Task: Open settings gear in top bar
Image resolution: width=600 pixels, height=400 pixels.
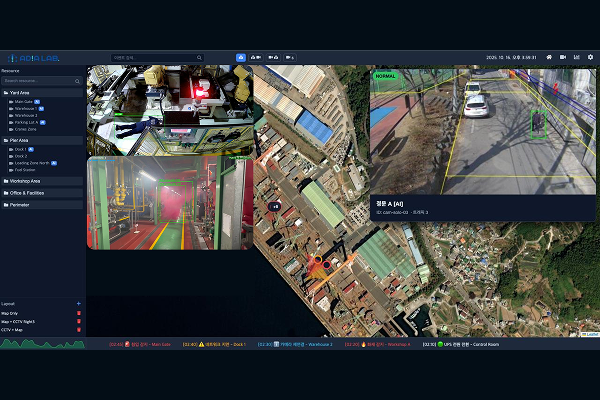Action: (x=590, y=57)
